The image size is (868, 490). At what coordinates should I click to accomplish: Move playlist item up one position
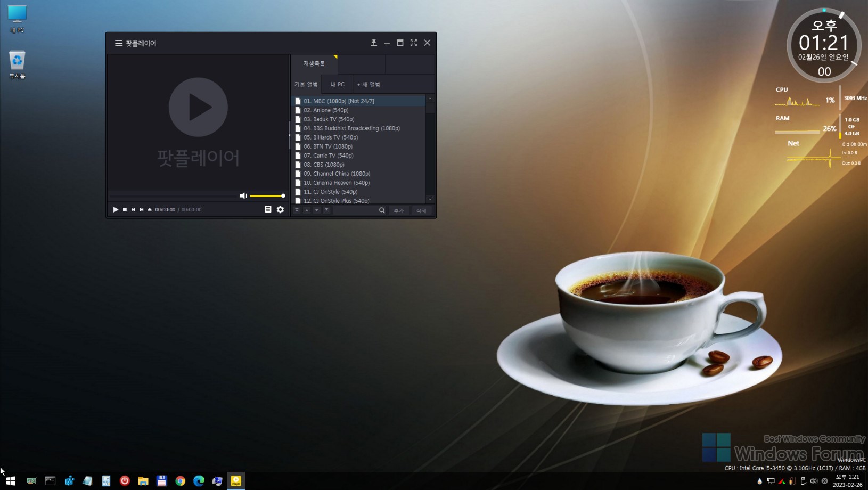[307, 210]
